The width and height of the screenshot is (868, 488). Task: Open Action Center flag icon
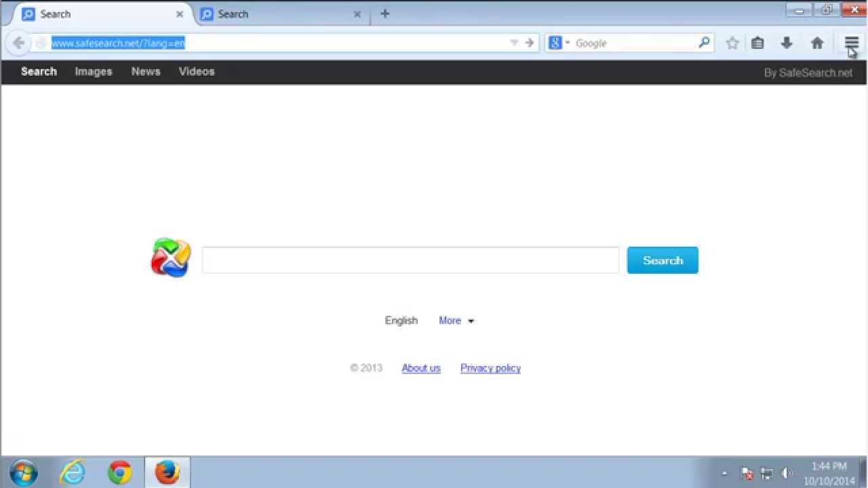[747, 473]
